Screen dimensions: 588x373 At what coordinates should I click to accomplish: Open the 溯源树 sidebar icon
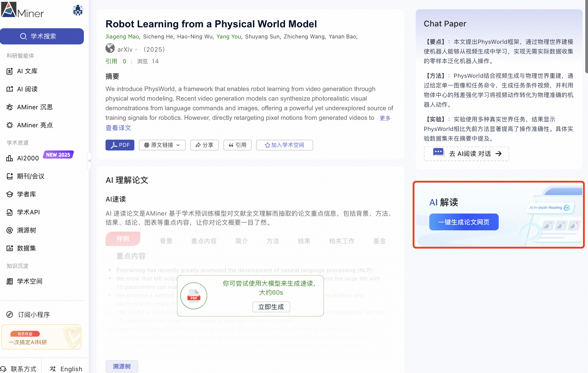[x=10, y=230]
